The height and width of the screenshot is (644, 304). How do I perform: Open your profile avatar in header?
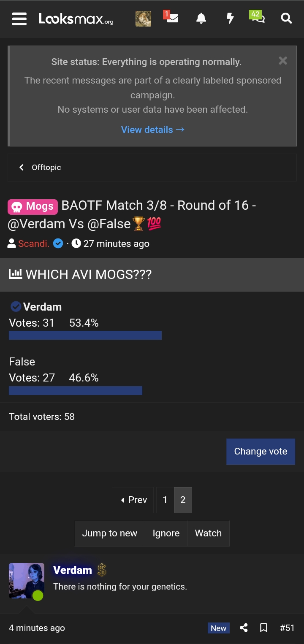[x=143, y=19]
